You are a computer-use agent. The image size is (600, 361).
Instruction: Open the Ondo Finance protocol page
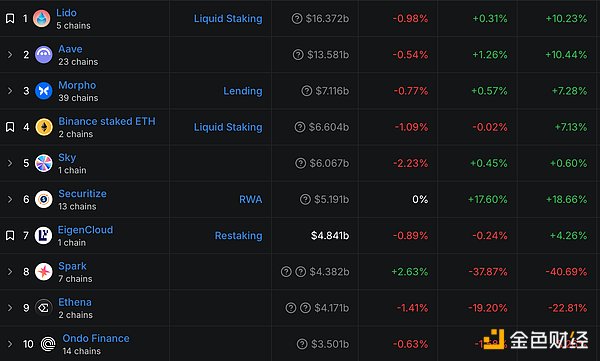[96, 338]
